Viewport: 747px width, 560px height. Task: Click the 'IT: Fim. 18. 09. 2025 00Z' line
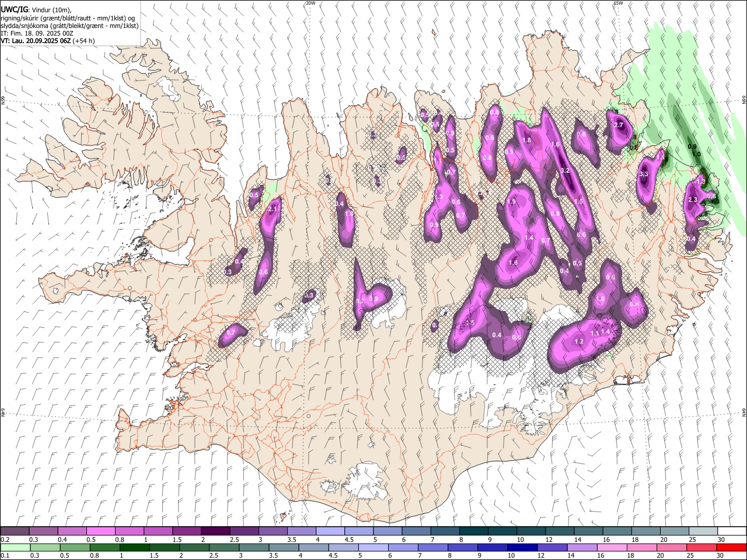point(37,33)
